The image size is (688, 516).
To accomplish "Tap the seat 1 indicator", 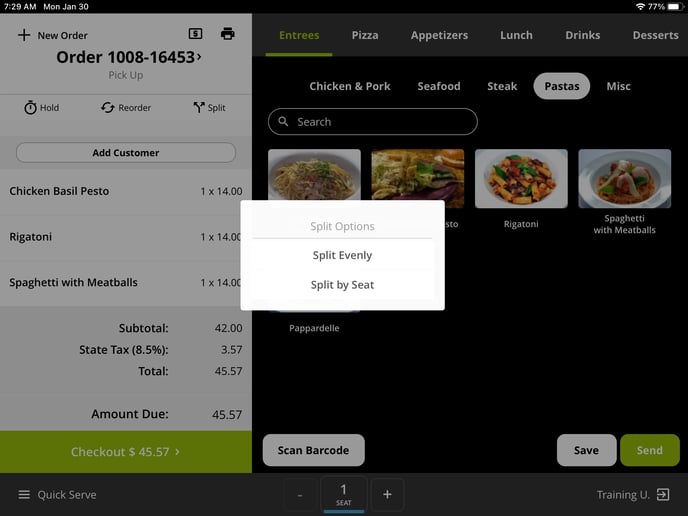I will coord(344,495).
